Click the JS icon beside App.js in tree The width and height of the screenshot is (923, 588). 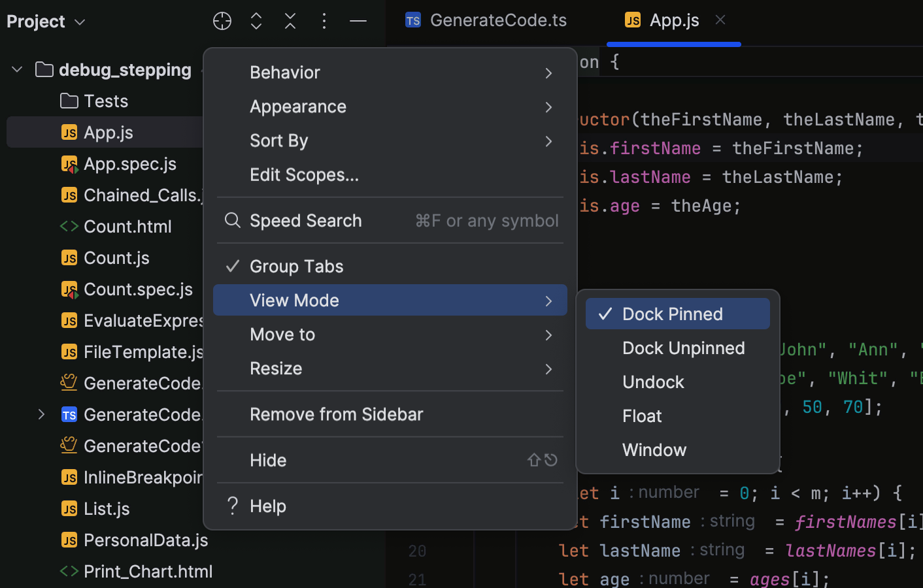69,132
